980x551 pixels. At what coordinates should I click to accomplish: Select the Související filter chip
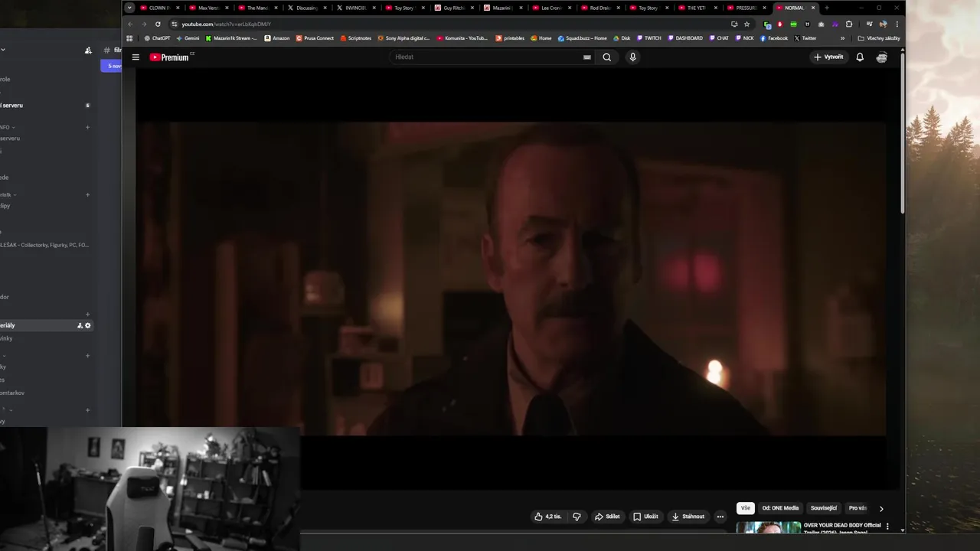824,508
